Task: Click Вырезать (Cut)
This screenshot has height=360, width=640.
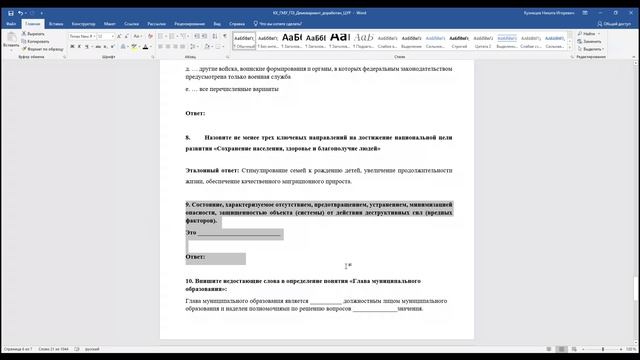Action: (x=33, y=34)
